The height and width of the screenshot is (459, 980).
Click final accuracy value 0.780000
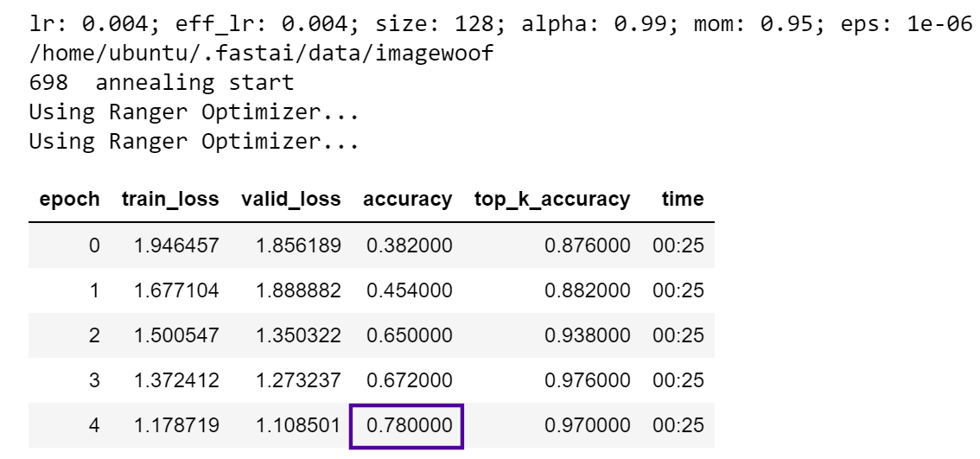tap(410, 425)
